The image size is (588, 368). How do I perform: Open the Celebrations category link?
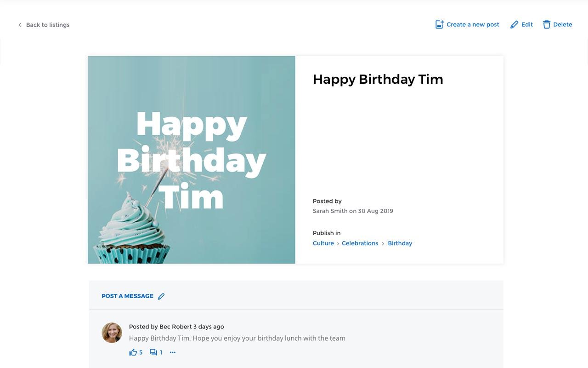coord(360,243)
